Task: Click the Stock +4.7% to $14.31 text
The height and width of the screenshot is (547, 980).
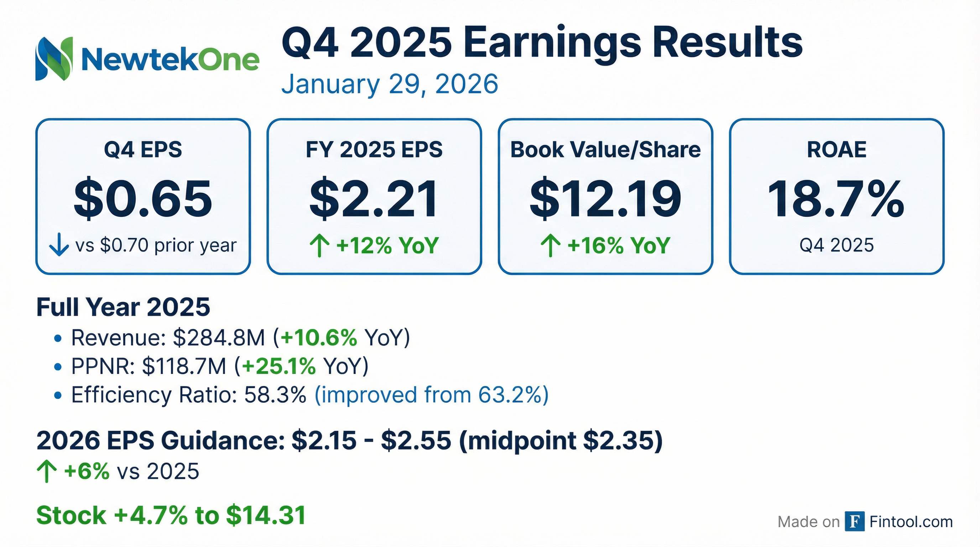Action: [x=171, y=515]
